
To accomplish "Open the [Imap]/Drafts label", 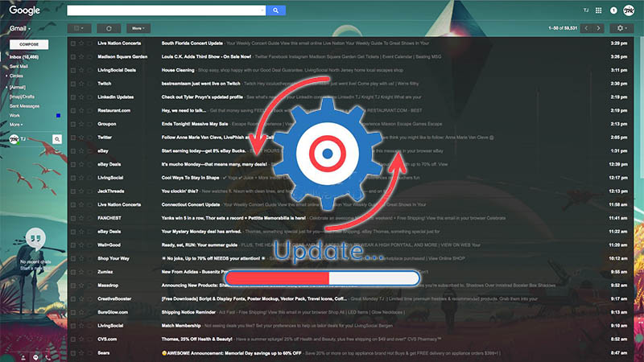I will (22, 97).
